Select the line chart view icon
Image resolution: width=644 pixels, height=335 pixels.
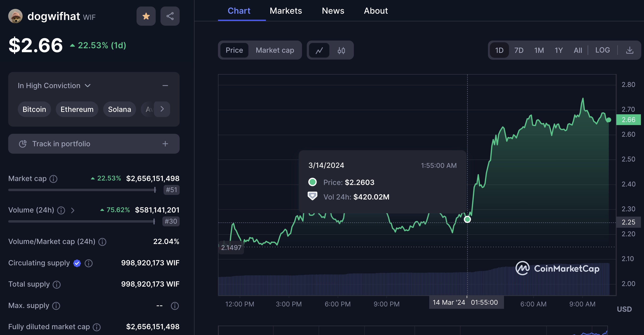click(319, 50)
